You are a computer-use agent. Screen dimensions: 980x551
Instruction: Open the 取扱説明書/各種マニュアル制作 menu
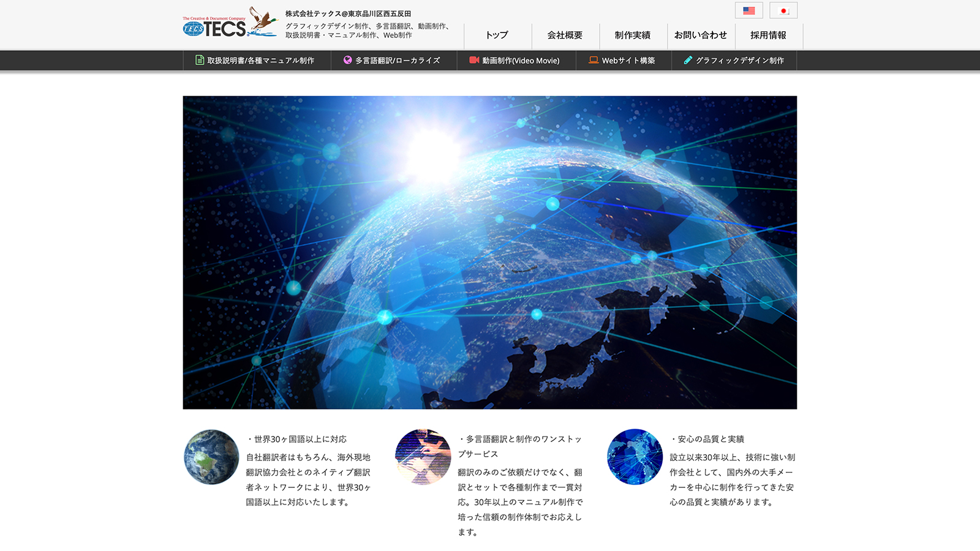click(257, 61)
